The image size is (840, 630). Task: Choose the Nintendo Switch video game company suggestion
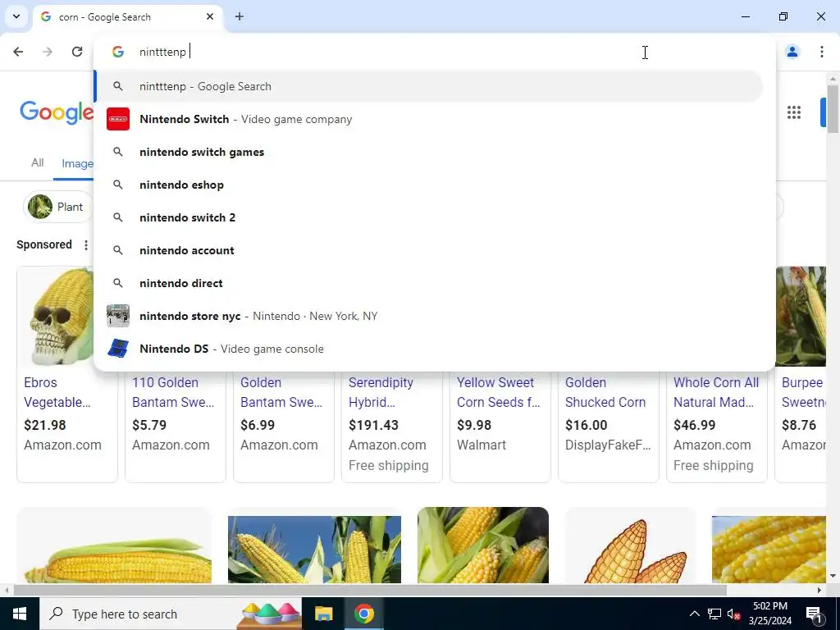click(428, 119)
